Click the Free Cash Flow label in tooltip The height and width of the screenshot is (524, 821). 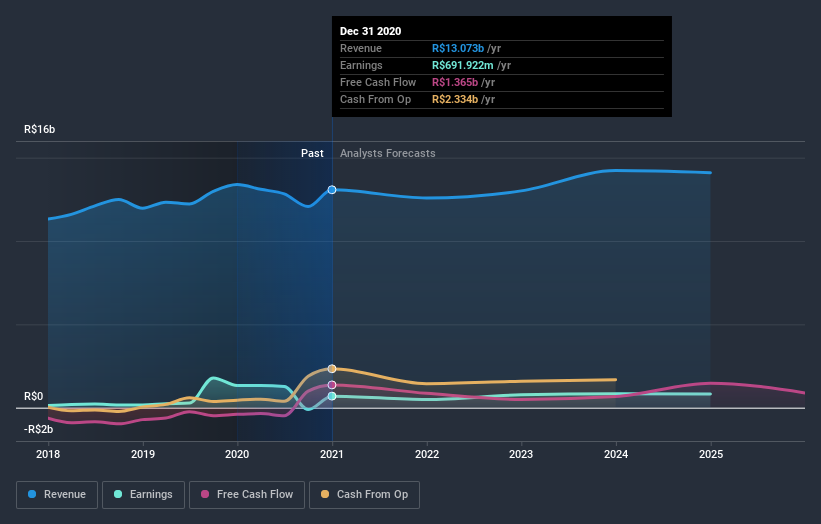[378, 82]
